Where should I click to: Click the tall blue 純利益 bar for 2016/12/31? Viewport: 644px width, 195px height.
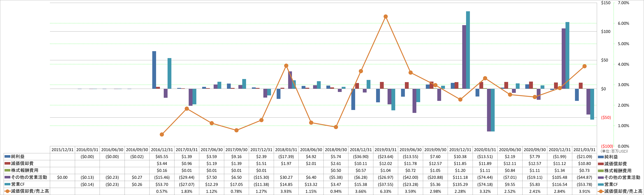pos(154,70)
